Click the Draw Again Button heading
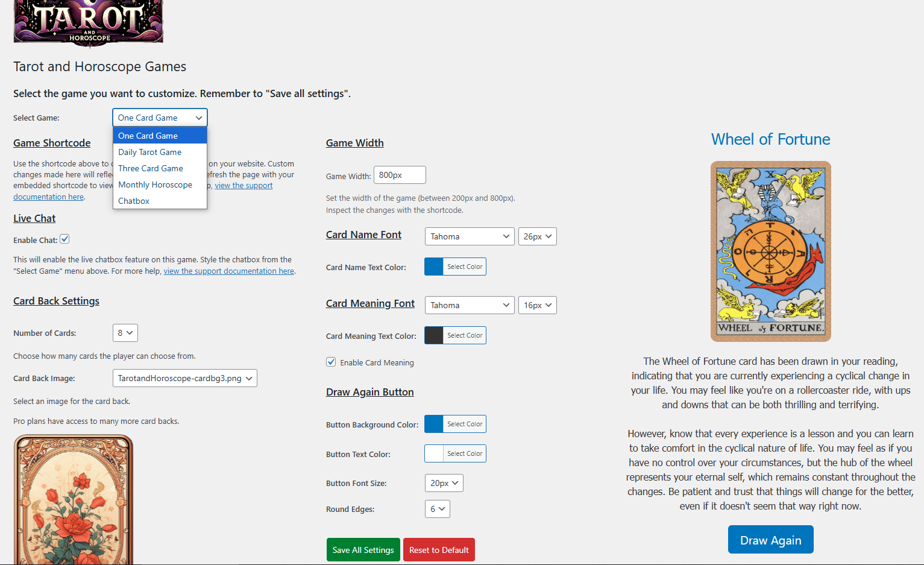 point(370,392)
